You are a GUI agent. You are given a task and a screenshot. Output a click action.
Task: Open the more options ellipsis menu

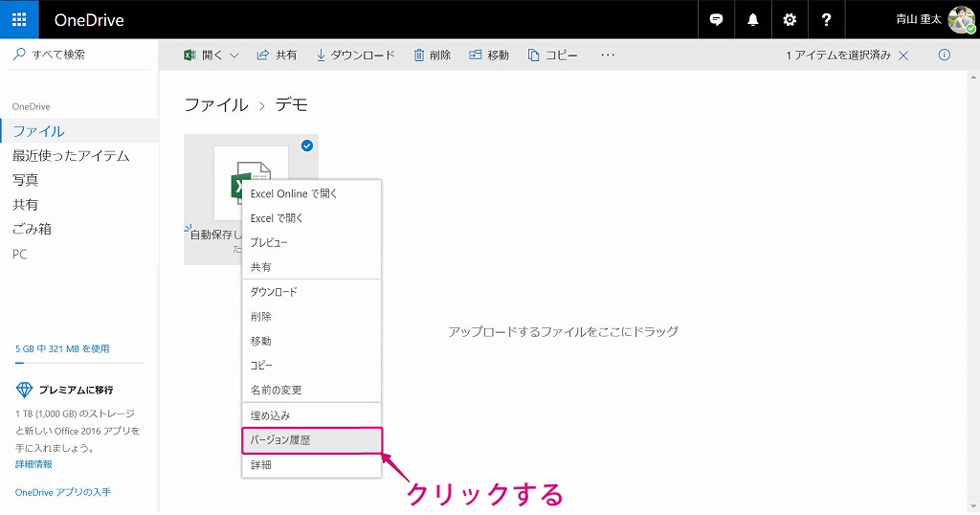coord(608,56)
